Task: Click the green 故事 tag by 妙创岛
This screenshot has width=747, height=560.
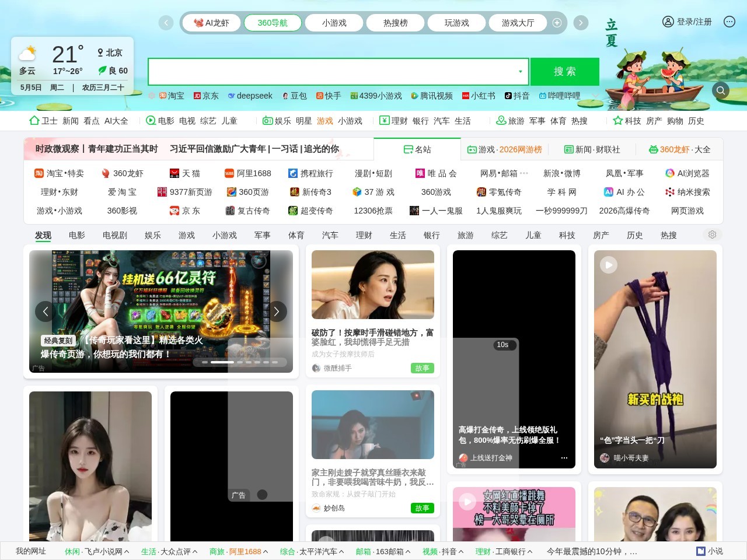Action: (x=423, y=508)
